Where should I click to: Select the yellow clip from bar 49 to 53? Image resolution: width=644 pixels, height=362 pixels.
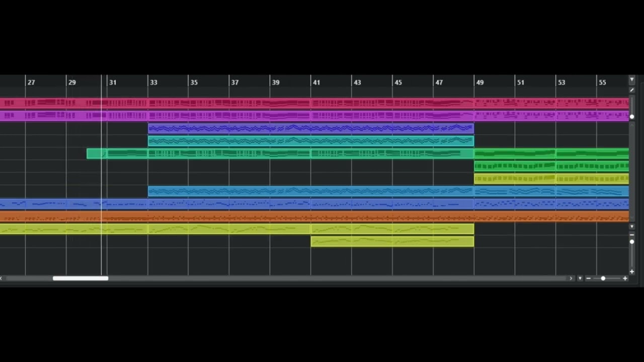tap(515, 178)
